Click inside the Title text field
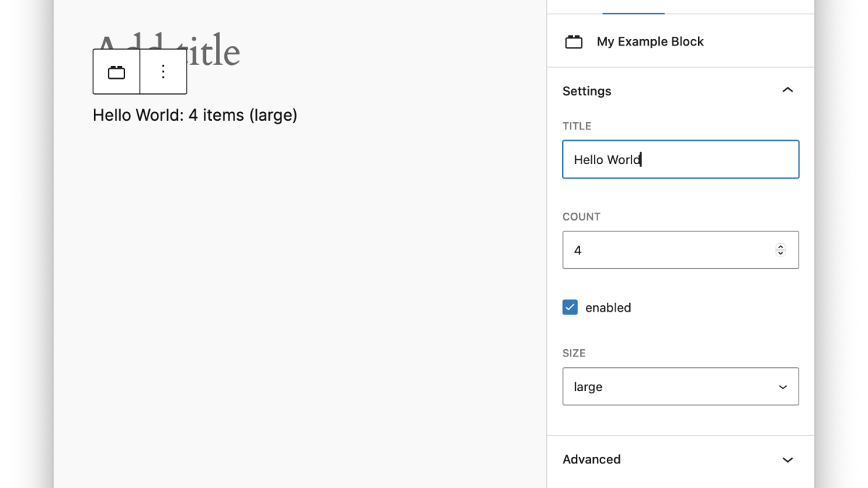The image size is (868, 488). [x=680, y=159]
